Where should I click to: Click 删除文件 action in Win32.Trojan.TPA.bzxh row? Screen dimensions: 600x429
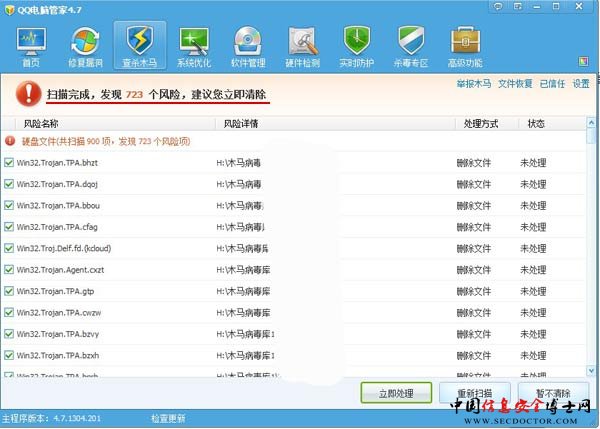point(474,356)
